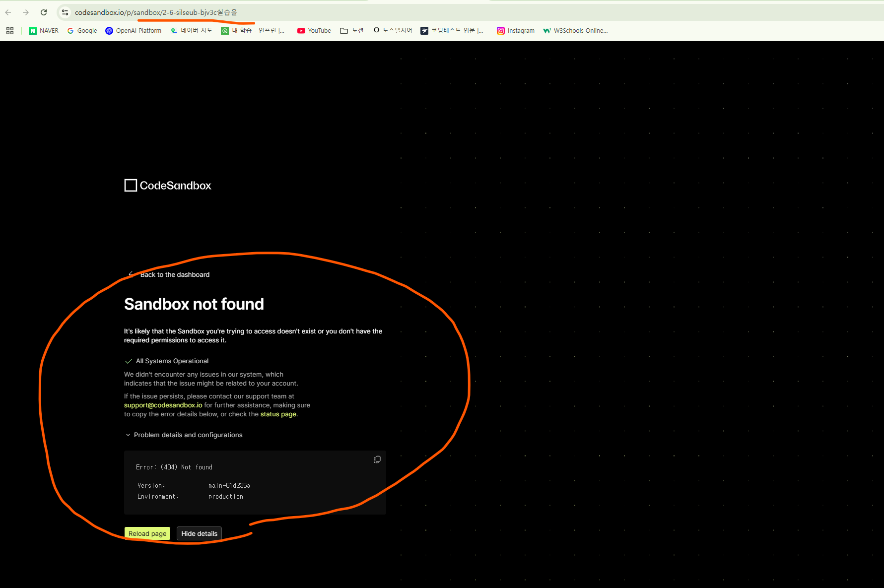Image resolution: width=884 pixels, height=588 pixels.
Task: Open the NAVER bookmark
Action: click(44, 31)
